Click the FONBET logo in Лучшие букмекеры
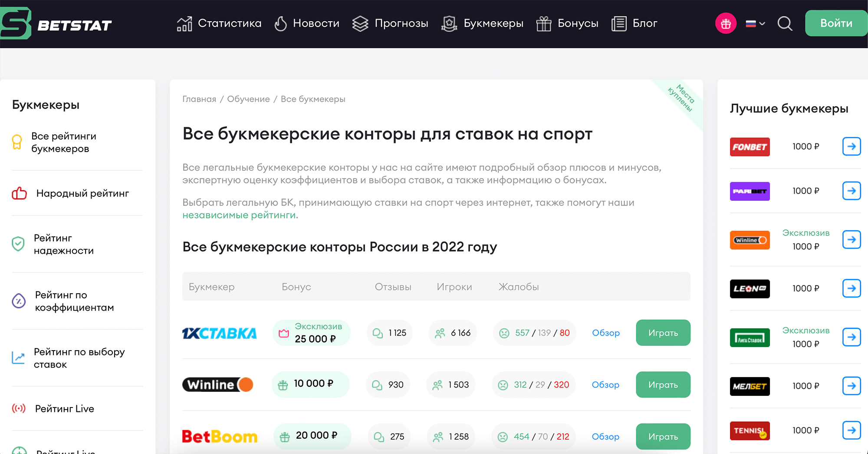868x454 pixels. [x=750, y=147]
